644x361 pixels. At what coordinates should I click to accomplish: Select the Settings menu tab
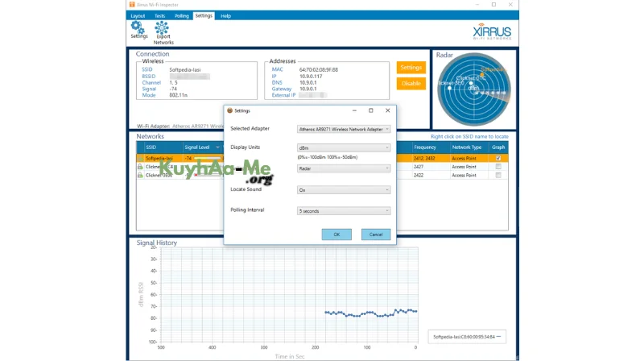tap(204, 15)
